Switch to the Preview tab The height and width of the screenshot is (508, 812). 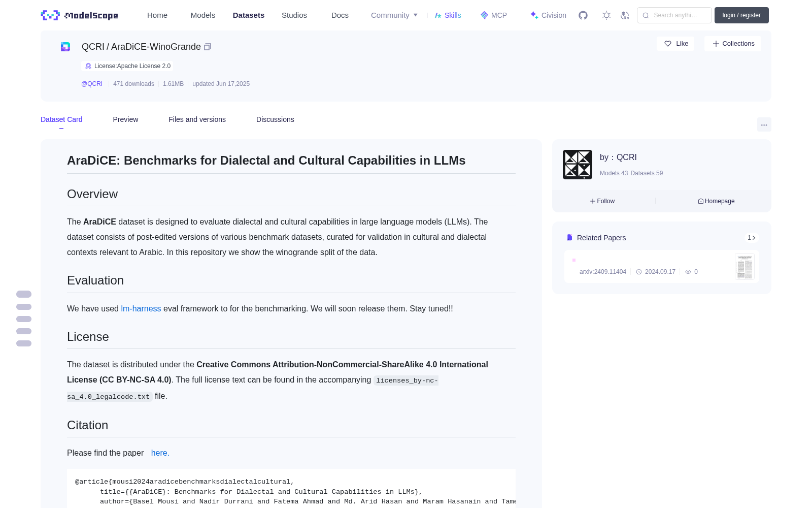click(x=125, y=119)
